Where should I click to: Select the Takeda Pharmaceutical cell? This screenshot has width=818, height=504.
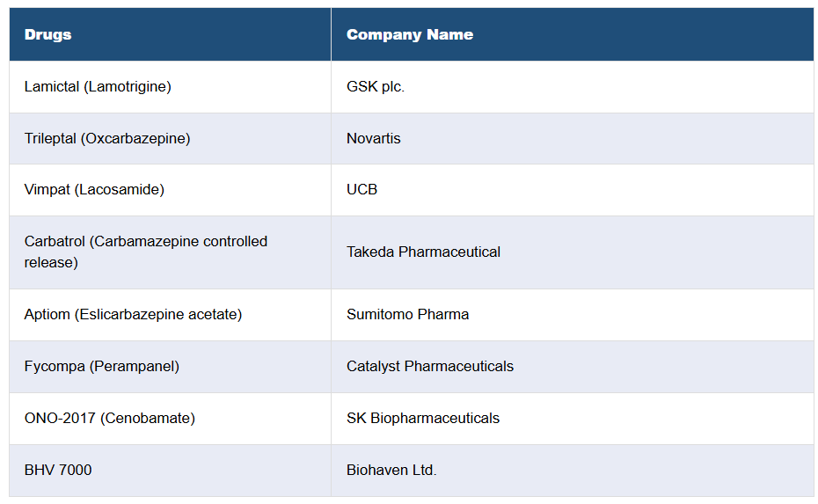(x=423, y=252)
